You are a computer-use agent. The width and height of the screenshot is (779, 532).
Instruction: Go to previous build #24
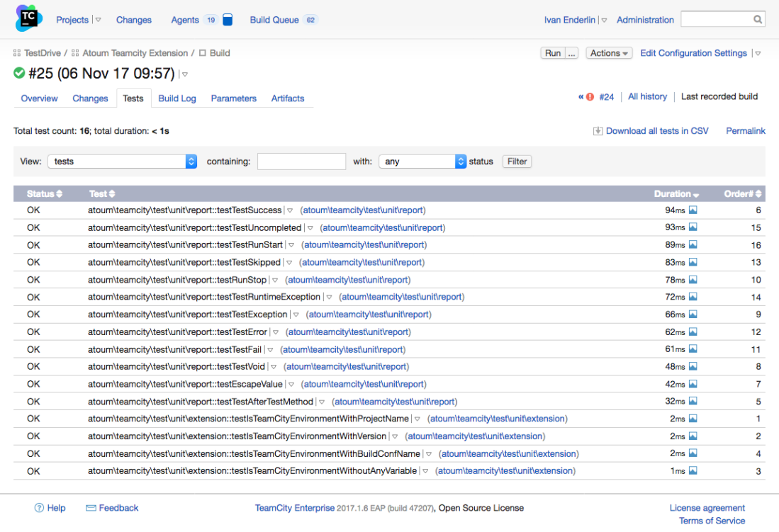pyautogui.click(x=607, y=97)
